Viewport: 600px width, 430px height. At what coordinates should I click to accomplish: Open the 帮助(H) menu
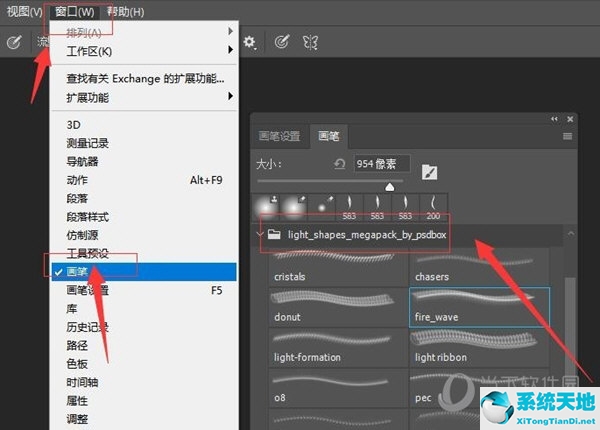point(124,12)
